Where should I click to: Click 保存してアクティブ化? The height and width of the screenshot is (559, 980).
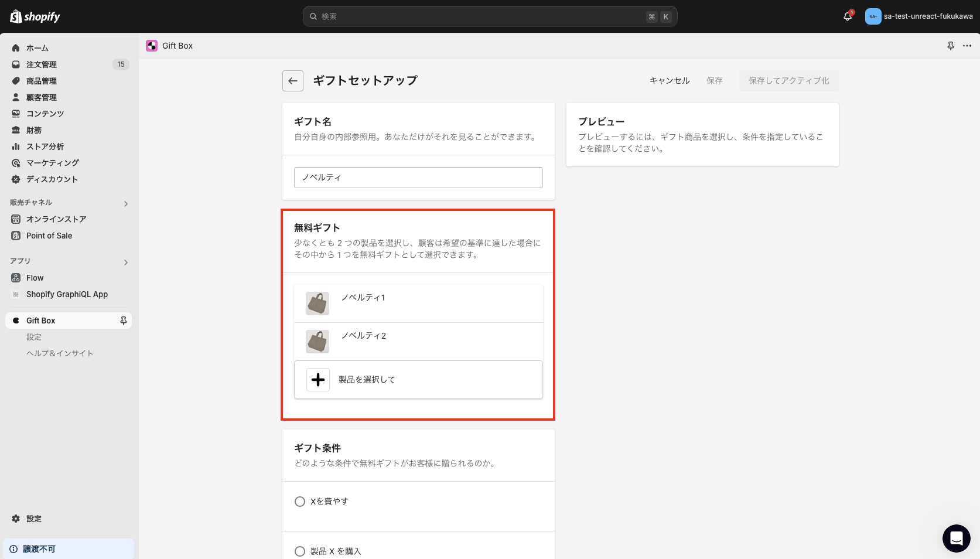788,81
